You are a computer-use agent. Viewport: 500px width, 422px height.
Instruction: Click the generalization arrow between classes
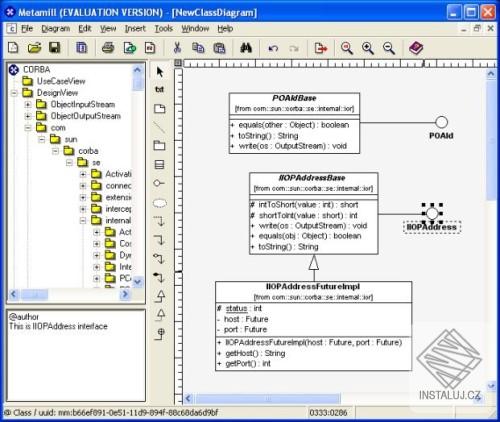pyautogui.click(x=314, y=267)
